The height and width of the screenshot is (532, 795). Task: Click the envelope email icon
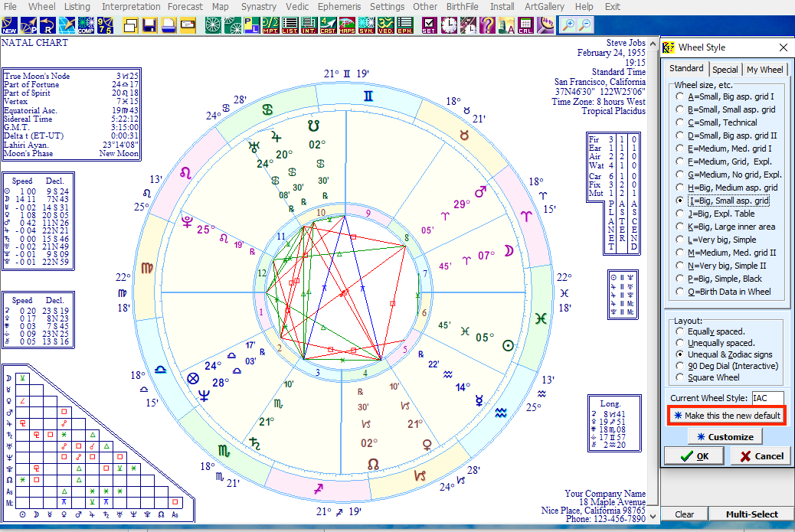(188, 24)
